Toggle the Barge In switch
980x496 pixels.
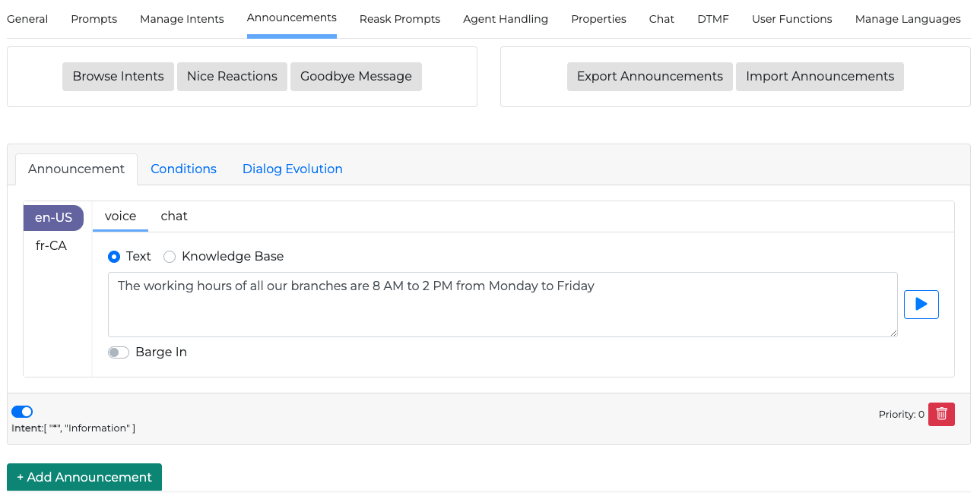click(119, 352)
